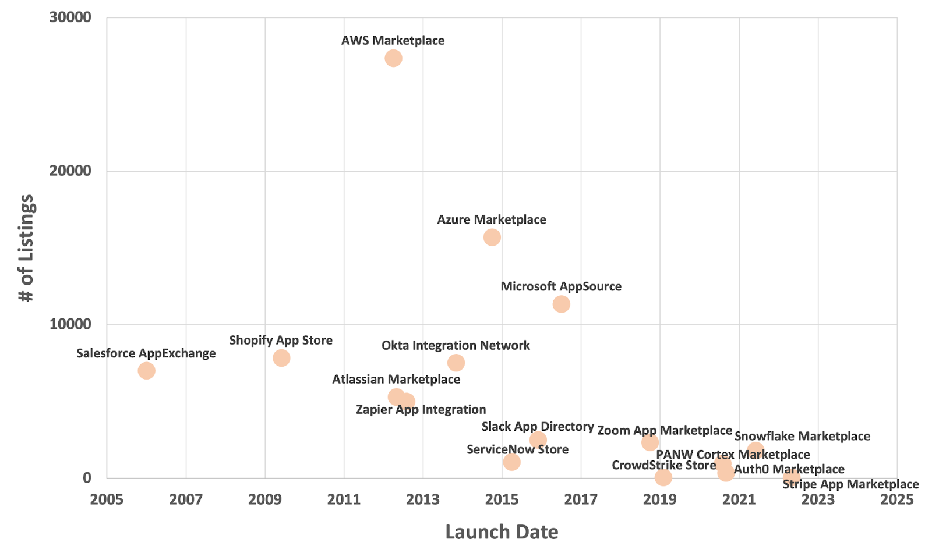Select the "Shopify App Store" label

(x=281, y=341)
